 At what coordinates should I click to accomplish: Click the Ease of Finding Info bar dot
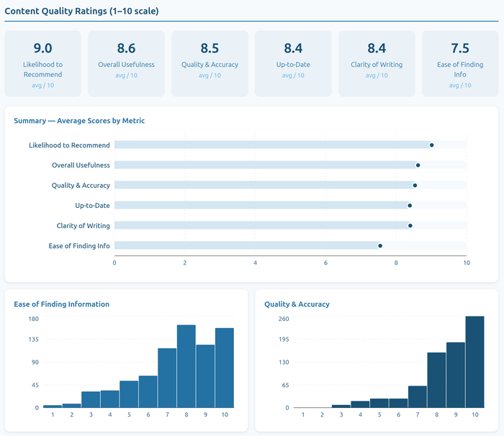click(380, 246)
